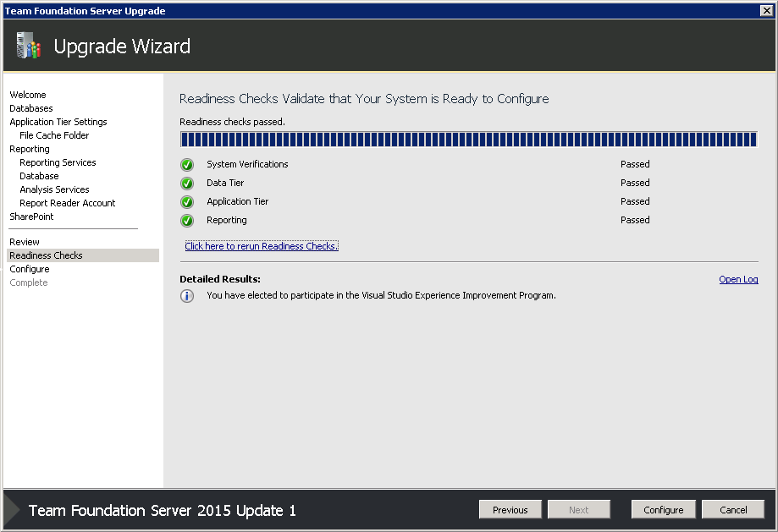Click the green check icon beside System Verifications
778x532 pixels.
coord(187,165)
